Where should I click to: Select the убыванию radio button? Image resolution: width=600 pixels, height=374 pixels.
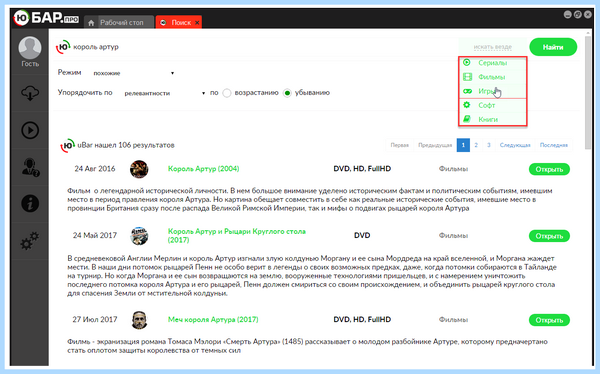(x=287, y=93)
